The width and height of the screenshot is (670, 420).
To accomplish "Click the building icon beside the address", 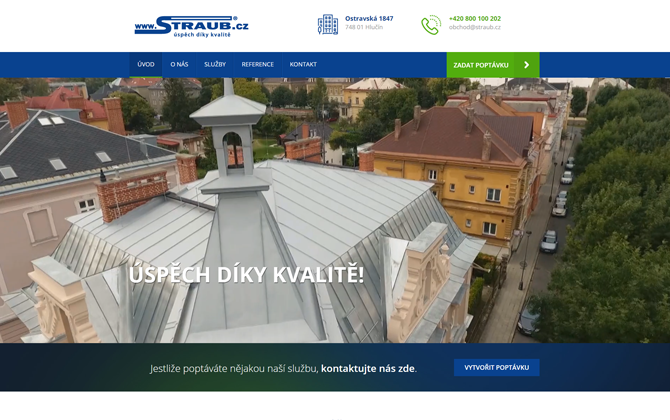I will [328, 24].
